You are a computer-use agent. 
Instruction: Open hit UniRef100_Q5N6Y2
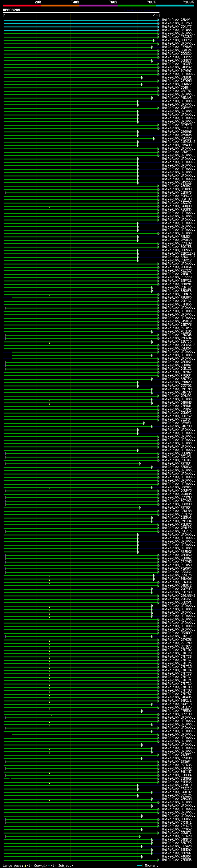pyautogui.click(x=177, y=412)
